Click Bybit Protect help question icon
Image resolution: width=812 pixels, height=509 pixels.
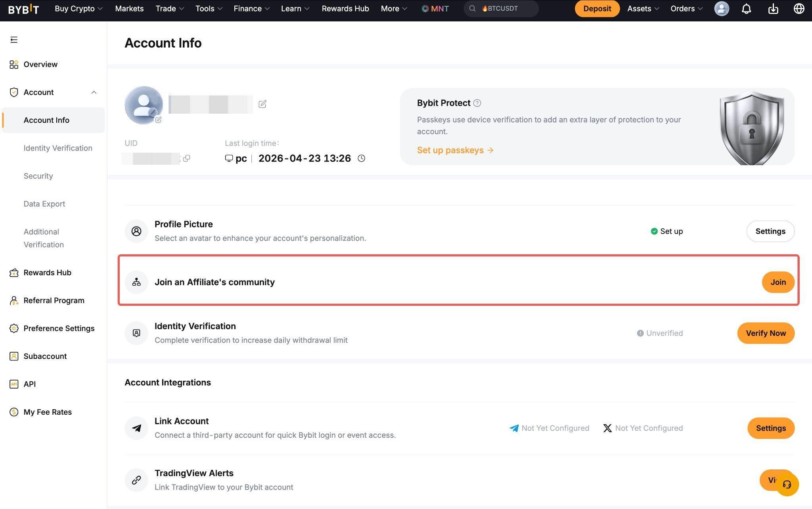pyautogui.click(x=477, y=103)
